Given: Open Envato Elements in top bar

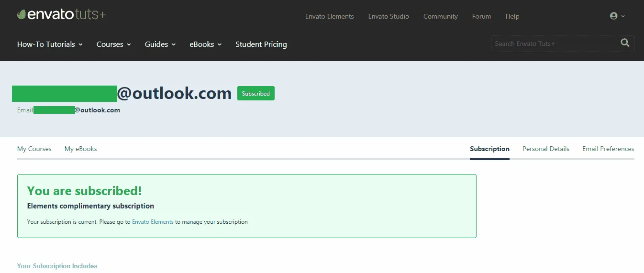Looking at the screenshot, I should click(x=330, y=16).
